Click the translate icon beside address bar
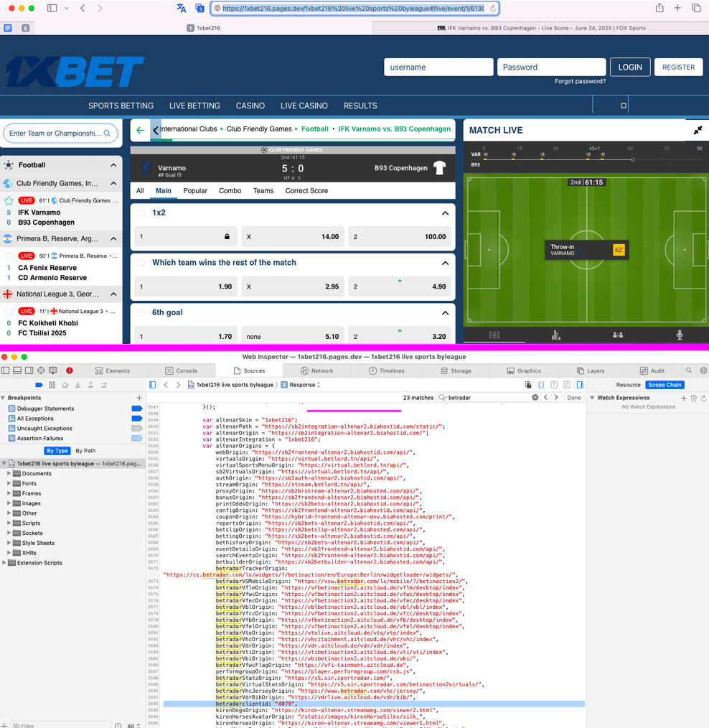The image size is (709, 728). pos(182,8)
